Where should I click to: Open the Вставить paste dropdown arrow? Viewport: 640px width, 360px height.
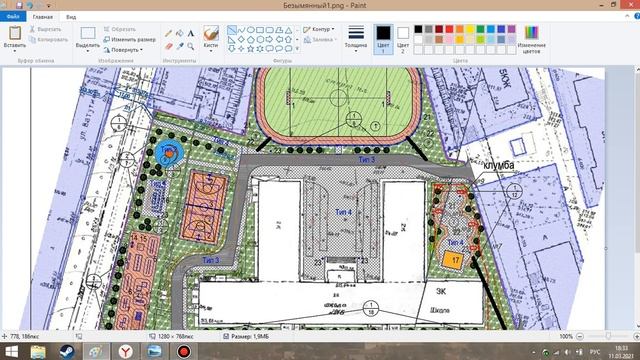15,51
